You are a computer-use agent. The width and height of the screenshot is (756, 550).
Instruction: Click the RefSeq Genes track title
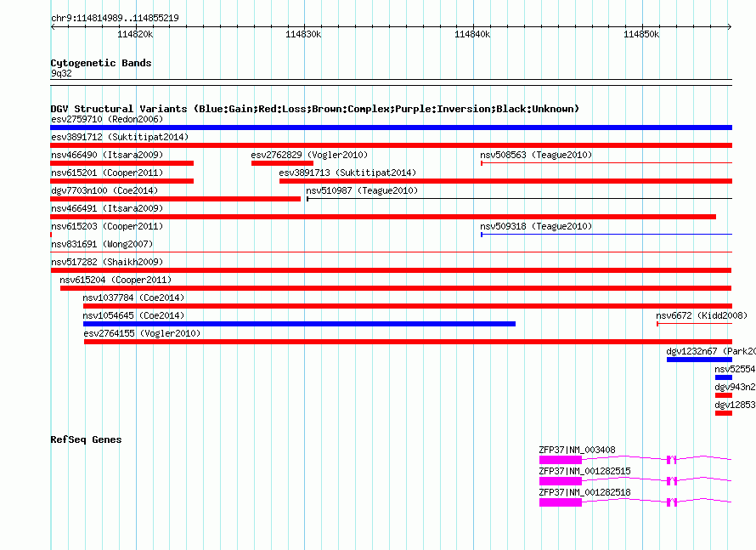click(86, 439)
